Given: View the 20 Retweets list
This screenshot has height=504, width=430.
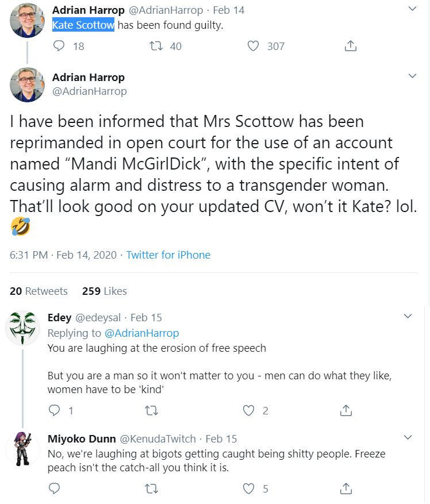Looking at the screenshot, I should [x=39, y=291].
